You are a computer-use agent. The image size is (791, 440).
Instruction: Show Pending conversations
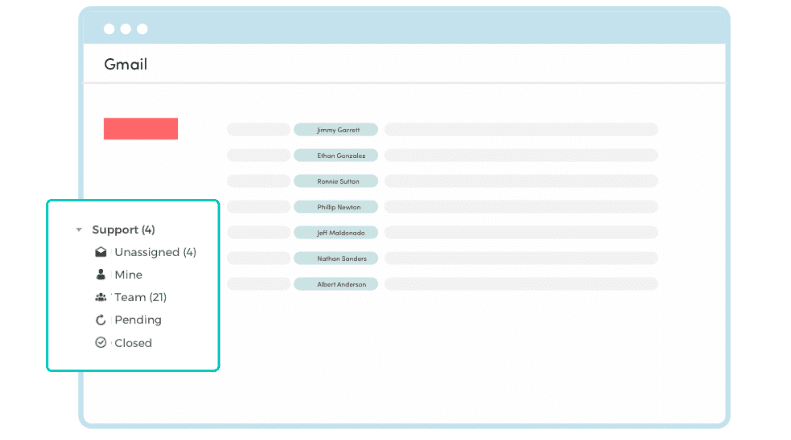tap(138, 320)
